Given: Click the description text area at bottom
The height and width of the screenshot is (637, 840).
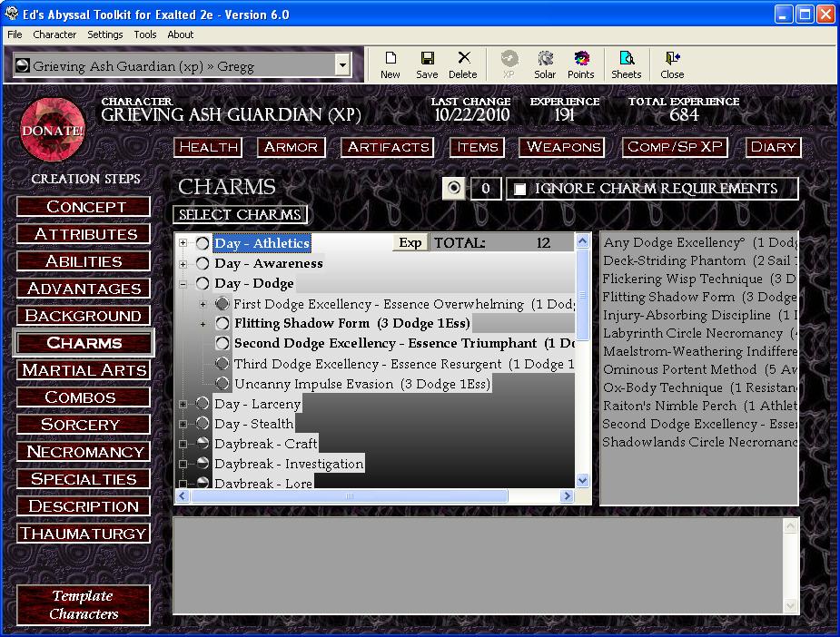Looking at the screenshot, I should point(479,565).
